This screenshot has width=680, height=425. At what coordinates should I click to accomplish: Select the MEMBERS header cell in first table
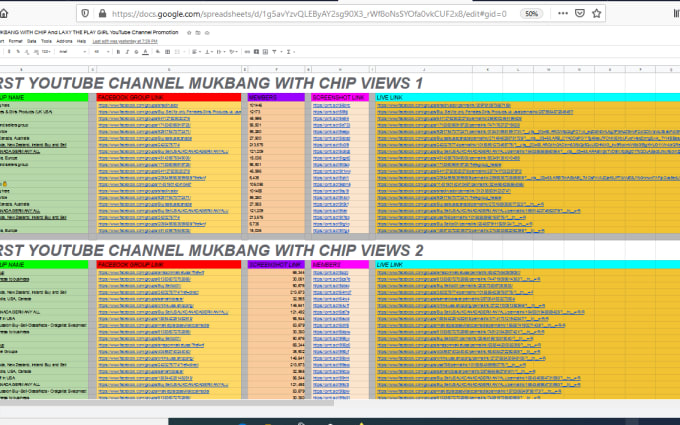270,97
